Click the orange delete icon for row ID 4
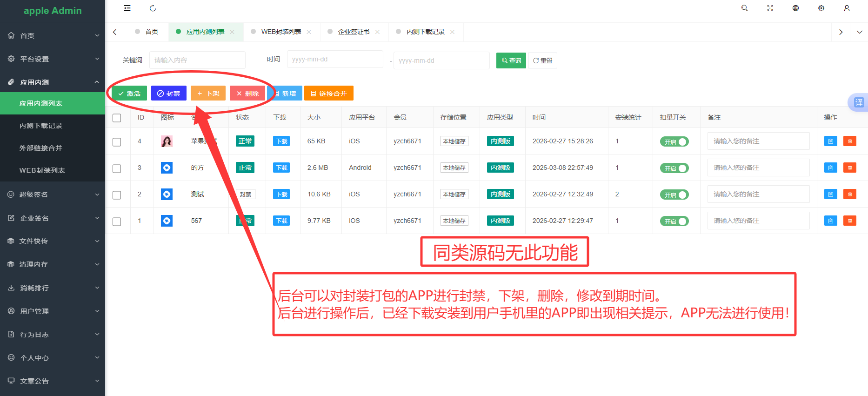Image resolution: width=868 pixels, height=396 pixels. (x=850, y=141)
